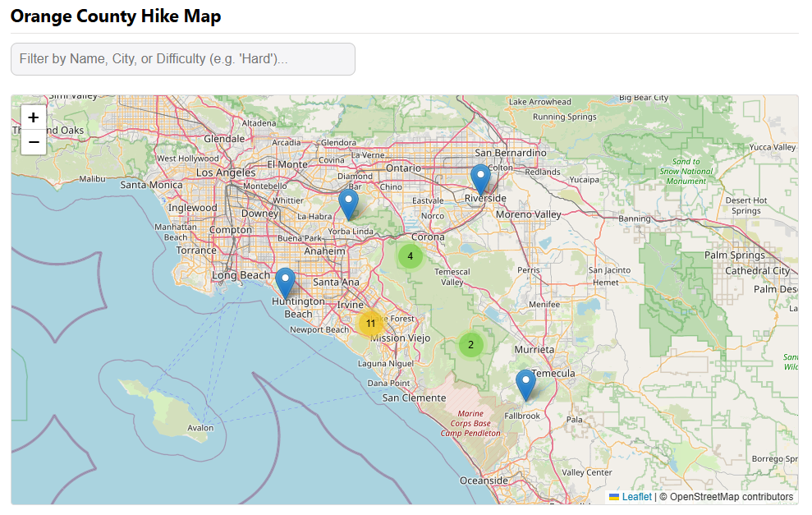The height and width of the screenshot is (515, 812).
Task: Open the OpenStreetMap contributors link
Action: pyautogui.click(x=732, y=497)
